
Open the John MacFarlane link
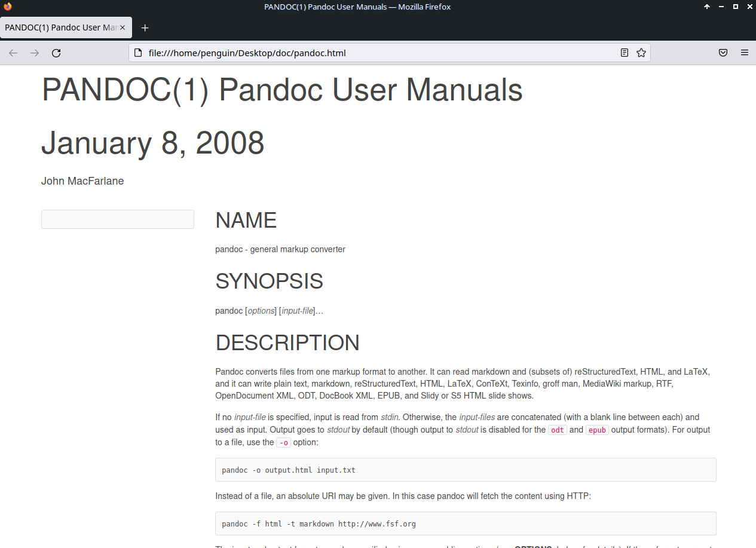pos(82,181)
